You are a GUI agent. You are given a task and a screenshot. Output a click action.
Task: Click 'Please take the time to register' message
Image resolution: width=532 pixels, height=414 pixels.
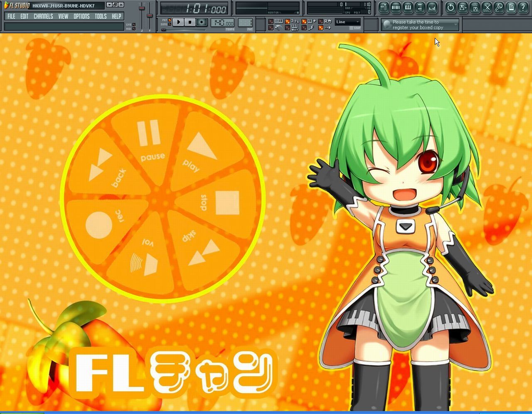[418, 25]
